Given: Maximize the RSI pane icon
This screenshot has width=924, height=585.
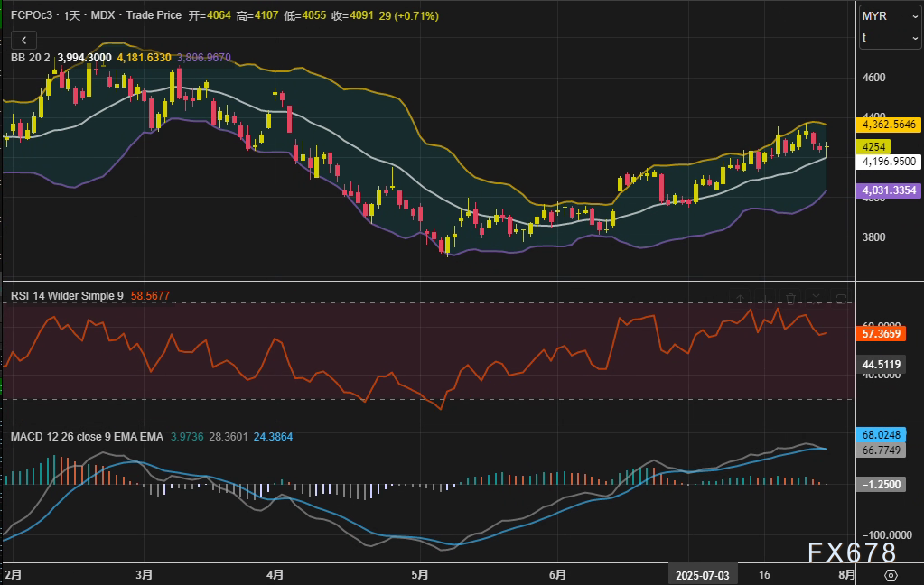Looking at the screenshot, I should [841, 299].
